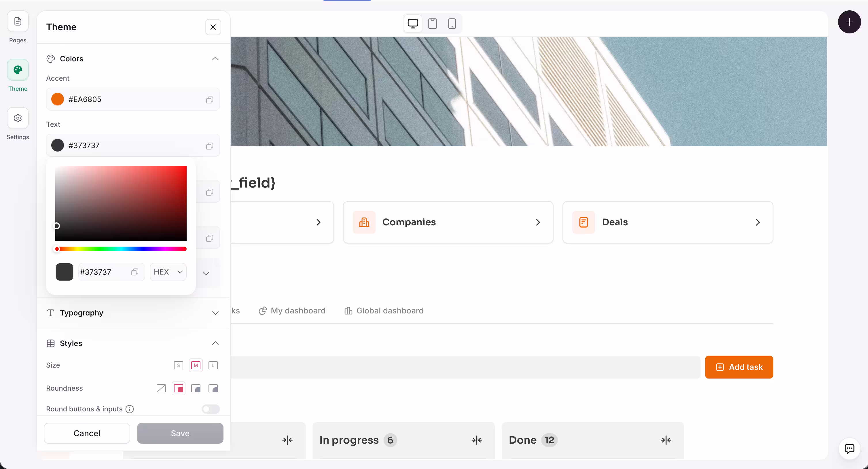
Task: Expand the Typography section
Action: [x=215, y=313]
